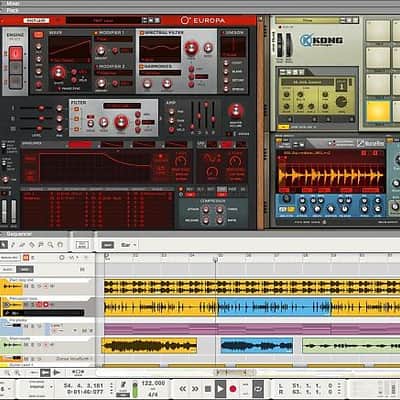Click Europa compressor Attack knob
The image size is (400, 400).
point(206,210)
